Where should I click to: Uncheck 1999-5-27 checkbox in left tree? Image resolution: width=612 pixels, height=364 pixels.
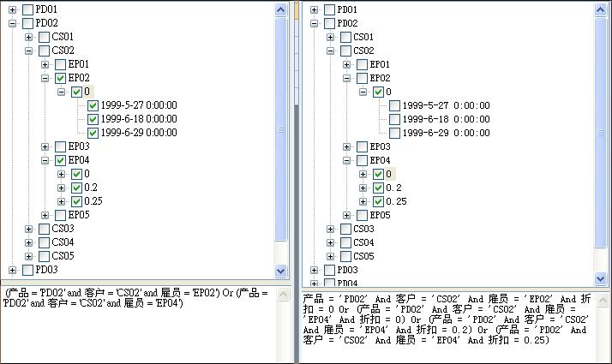(x=93, y=105)
